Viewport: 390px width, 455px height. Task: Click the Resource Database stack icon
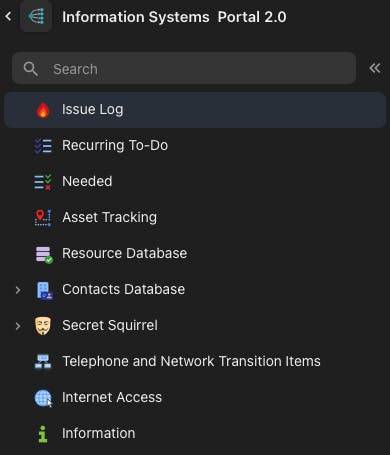click(44, 255)
